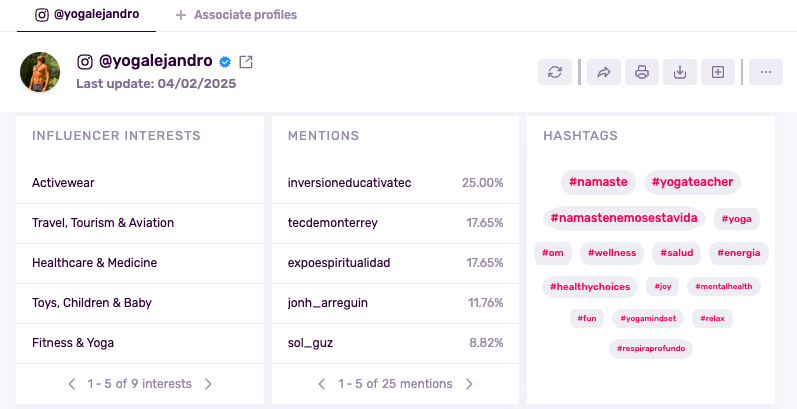Click the #namaste hashtag pill
The image size is (797, 409).
pyautogui.click(x=598, y=182)
